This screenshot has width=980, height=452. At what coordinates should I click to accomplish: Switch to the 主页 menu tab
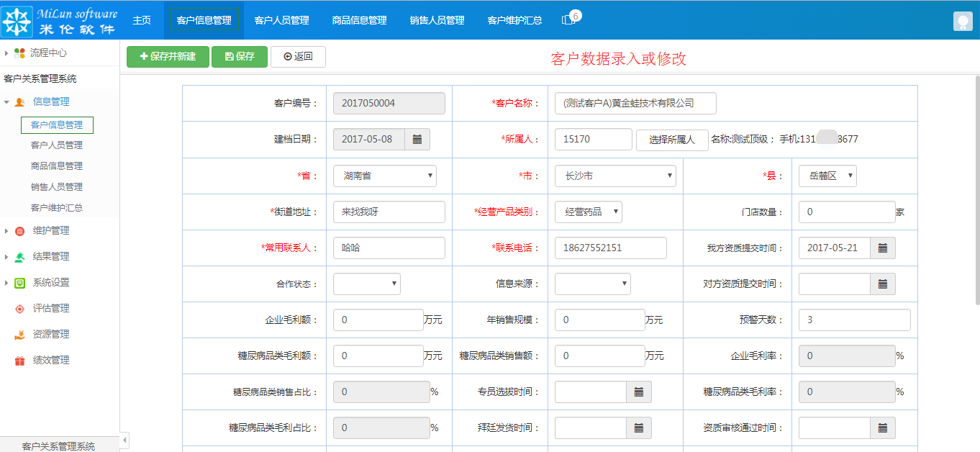[x=141, y=21]
